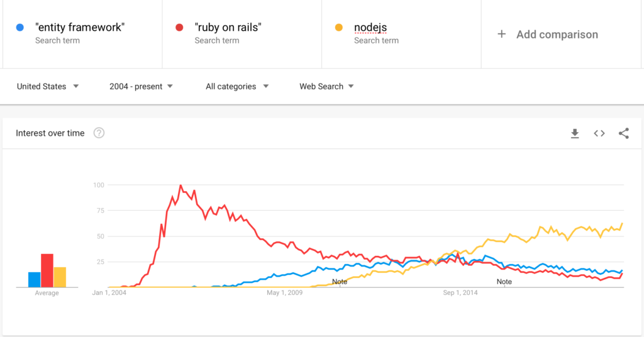Edit the "ruby on rails" search term

[x=228, y=28]
